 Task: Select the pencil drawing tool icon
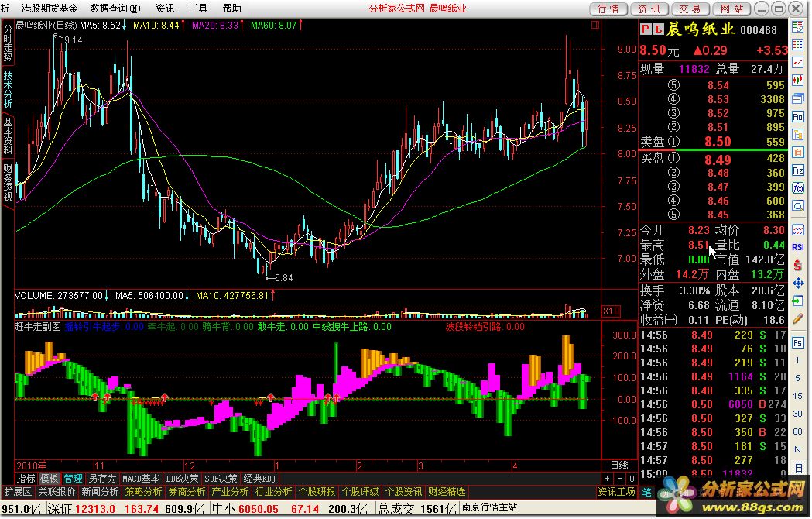click(x=798, y=319)
